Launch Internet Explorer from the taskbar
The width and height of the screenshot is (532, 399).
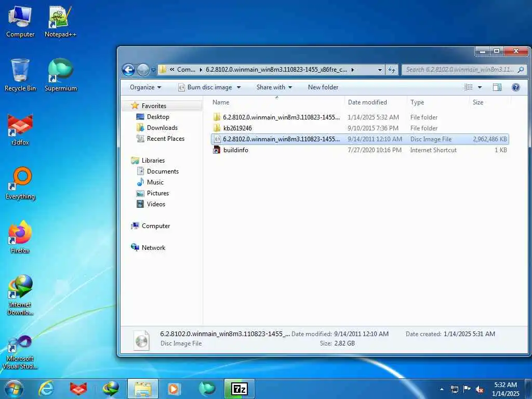pos(46,389)
